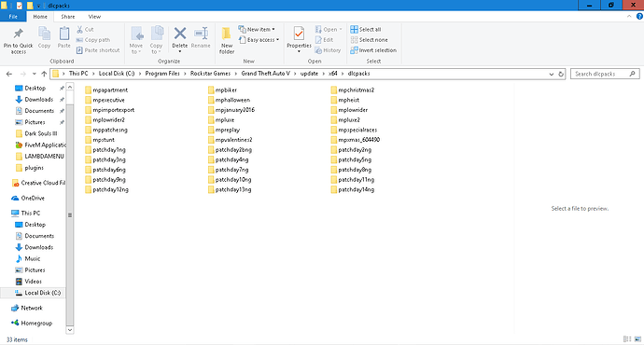Click the Copy ribbon icon

(x=44, y=34)
